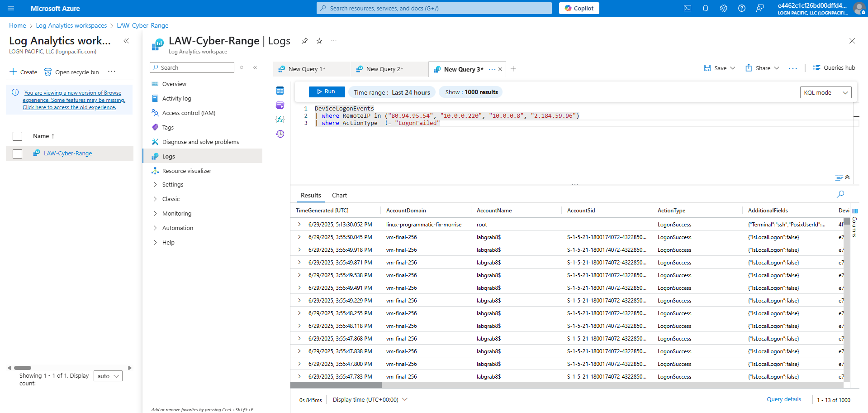Open the Queries hub

pyautogui.click(x=834, y=67)
